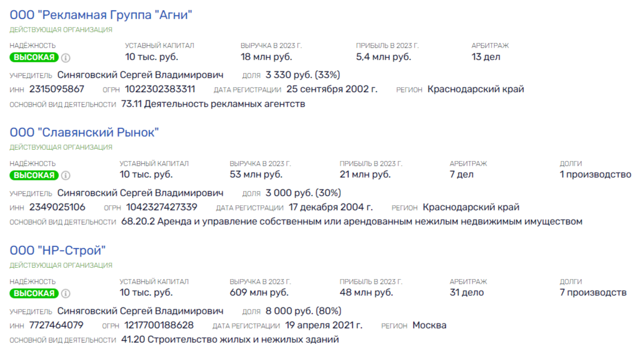Click ВЫСОКАЯ badge of Рекламная Группа Агни
Viewport: 644px width, 352px height.
tap(34, 57)
